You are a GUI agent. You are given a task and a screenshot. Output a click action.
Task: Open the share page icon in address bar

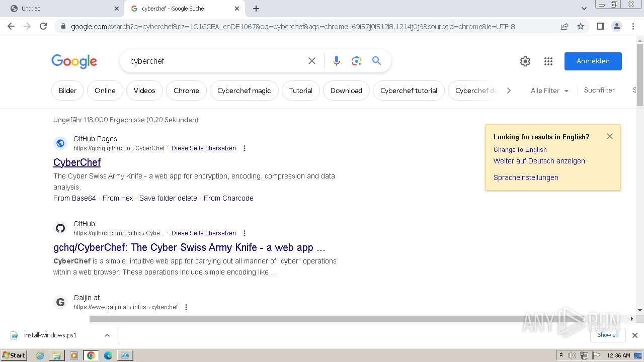click(565, 26)
